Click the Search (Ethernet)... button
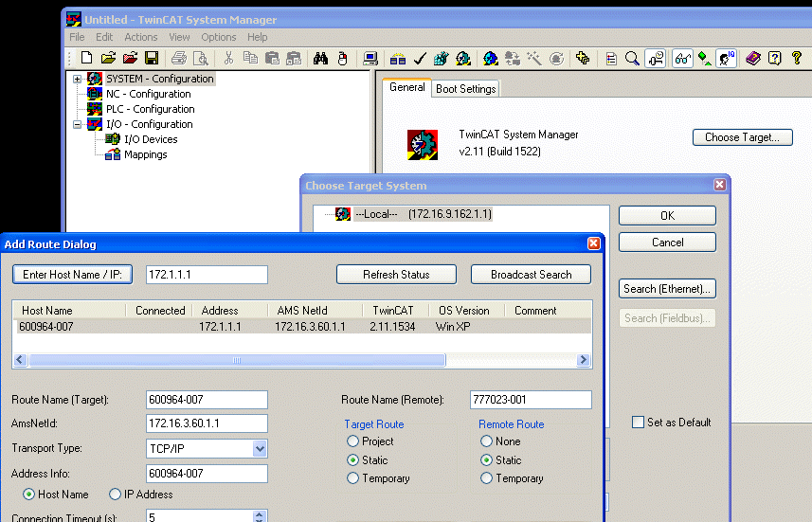The width and height of the screenshot is (812, 522). 667,289
